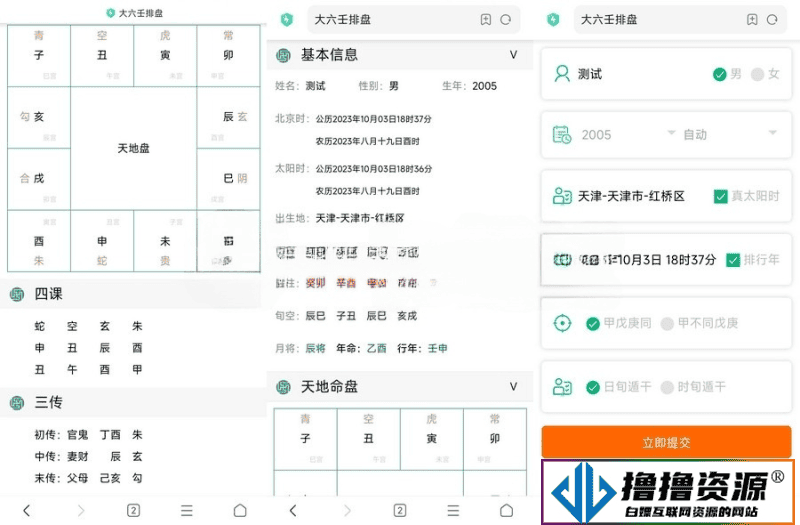Open the hamburger menu on the 基本信息 screen

453,510
